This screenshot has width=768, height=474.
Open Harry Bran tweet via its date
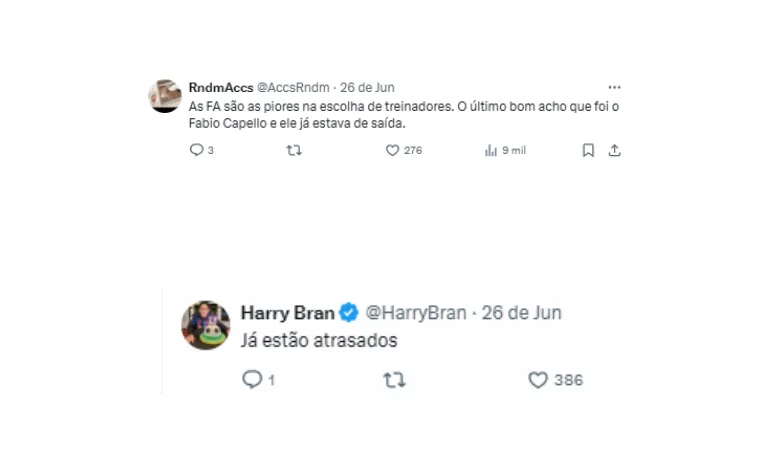[x=521, y=313]
